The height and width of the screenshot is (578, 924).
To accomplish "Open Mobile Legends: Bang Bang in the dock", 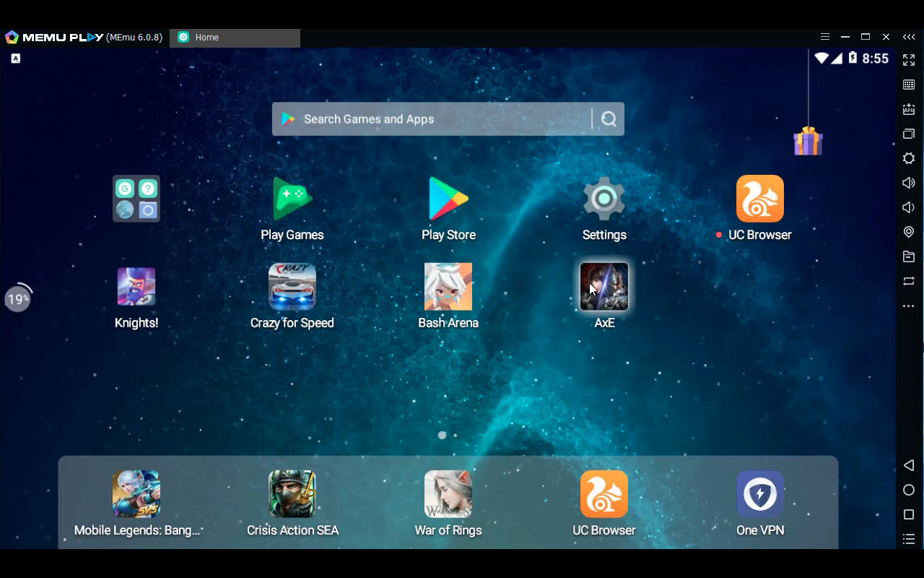I will pyautogui.click(x=136, y=504).
